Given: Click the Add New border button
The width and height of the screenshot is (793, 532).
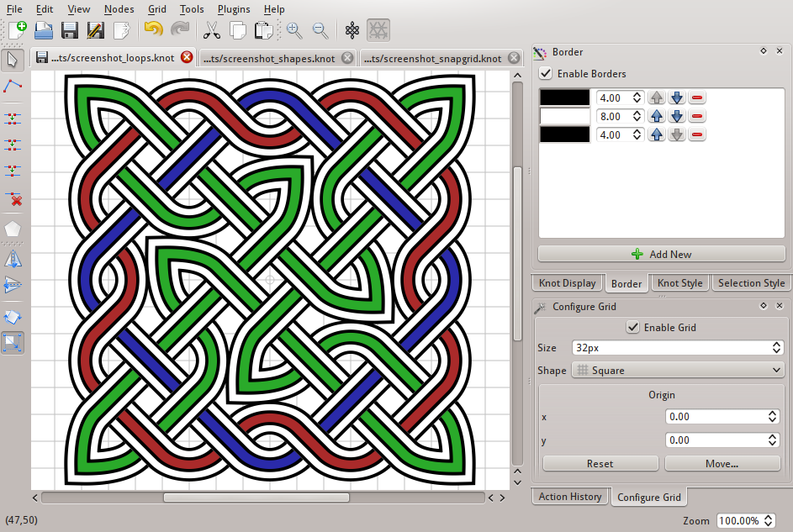Looking at the screenshot, I should tap(661, 254).
